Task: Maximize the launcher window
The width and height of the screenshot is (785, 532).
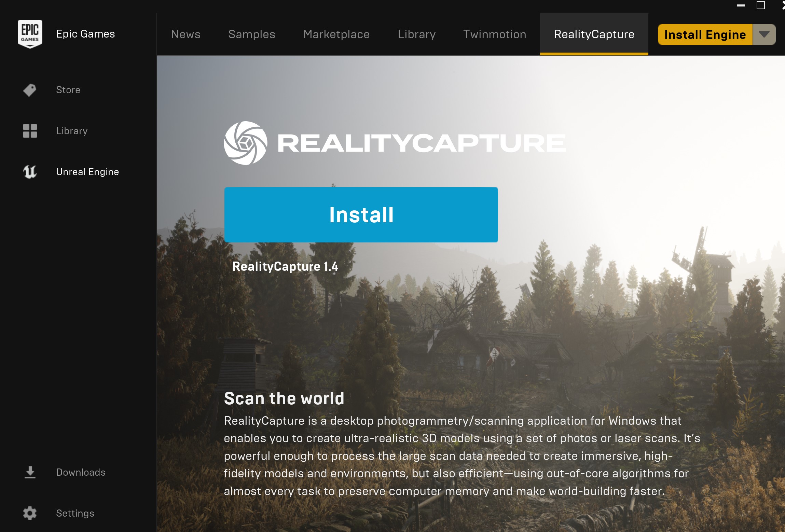Action: 761,5
